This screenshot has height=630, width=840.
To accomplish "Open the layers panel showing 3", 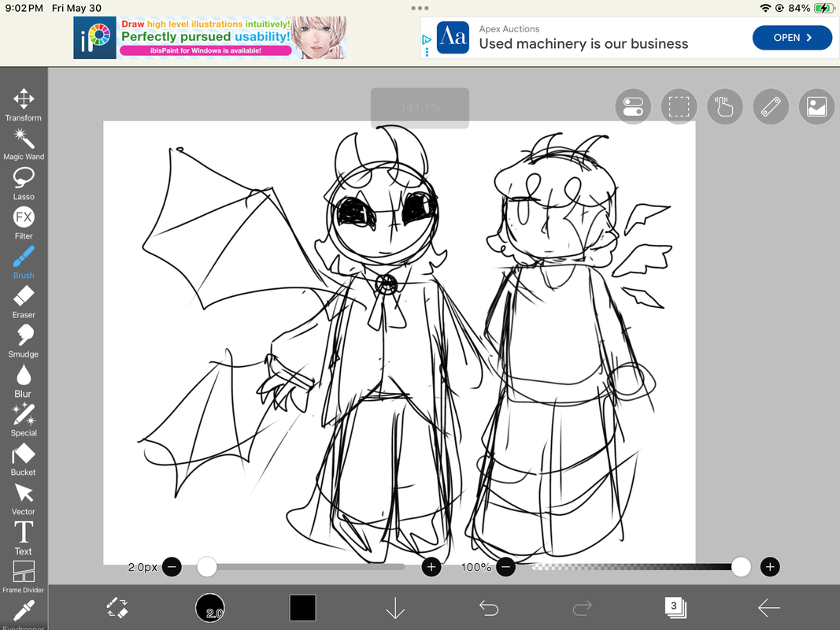I will click(675, 607).
